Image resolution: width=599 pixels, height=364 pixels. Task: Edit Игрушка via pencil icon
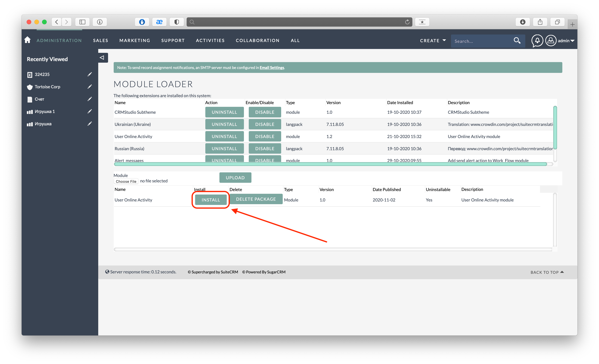[90, 124]
